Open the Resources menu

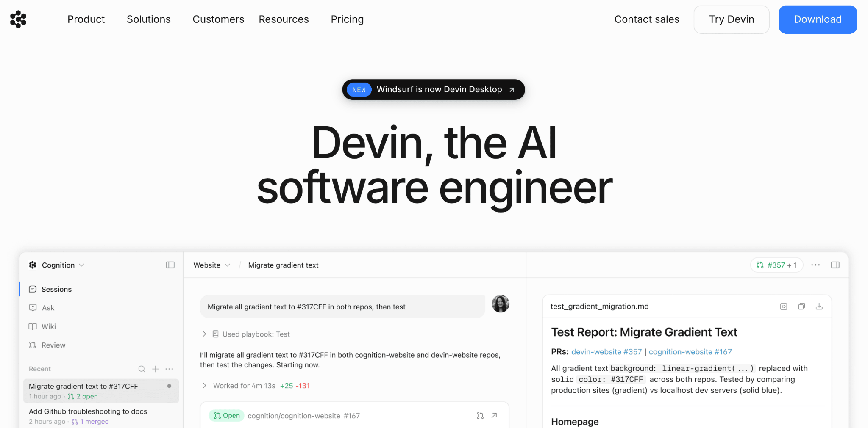[x=284, y=19]
